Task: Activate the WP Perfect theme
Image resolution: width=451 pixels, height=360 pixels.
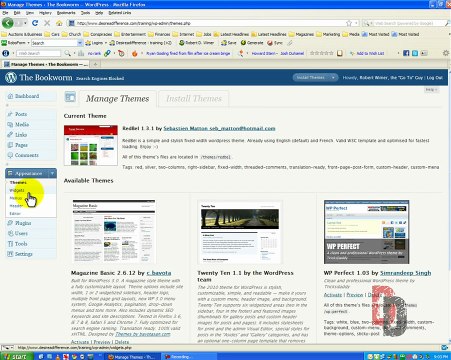Action: 333,295
